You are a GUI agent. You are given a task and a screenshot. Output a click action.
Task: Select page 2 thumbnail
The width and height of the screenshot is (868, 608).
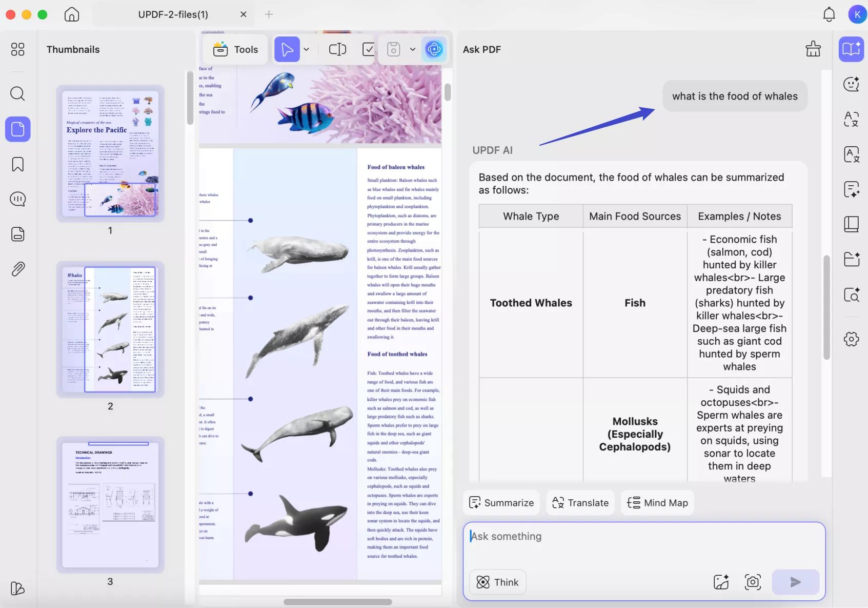110,329
